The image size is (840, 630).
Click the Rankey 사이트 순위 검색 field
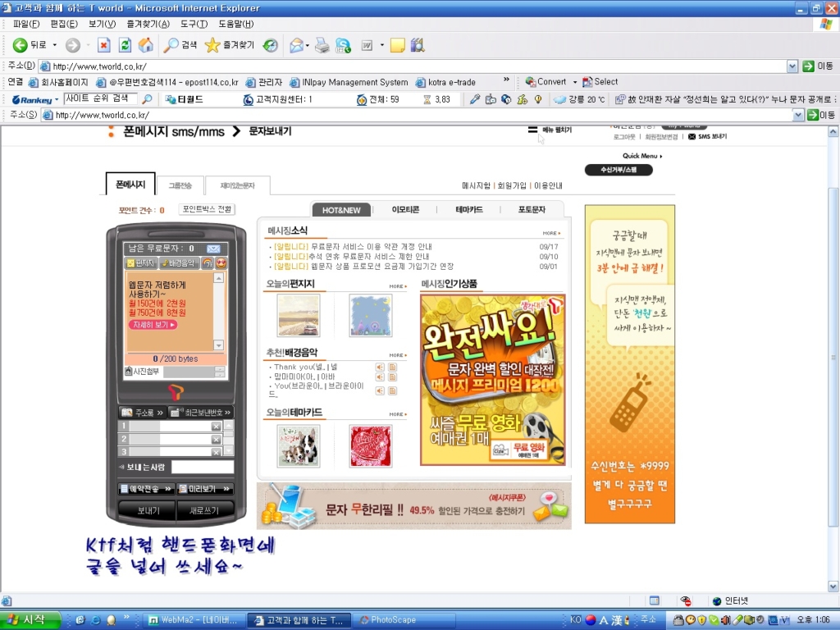[x=101, y=99]
